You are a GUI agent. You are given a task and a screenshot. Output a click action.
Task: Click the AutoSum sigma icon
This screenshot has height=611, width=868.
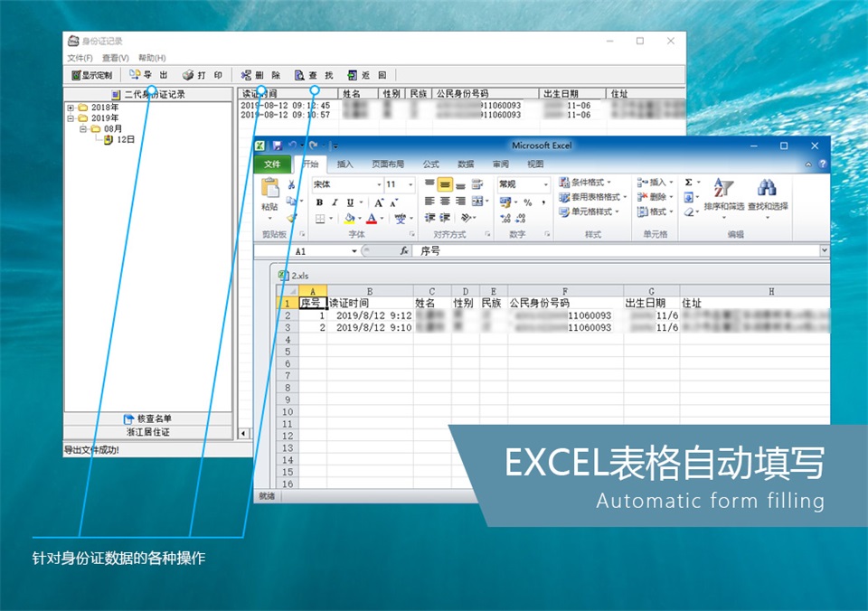(x=689, y=182)
